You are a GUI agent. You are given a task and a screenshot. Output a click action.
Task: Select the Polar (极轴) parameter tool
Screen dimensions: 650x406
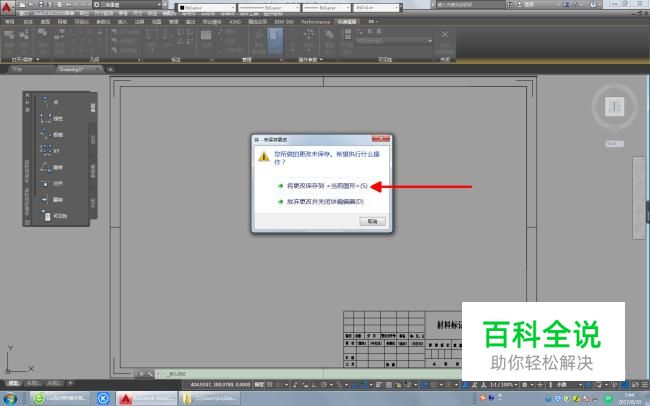51,134
